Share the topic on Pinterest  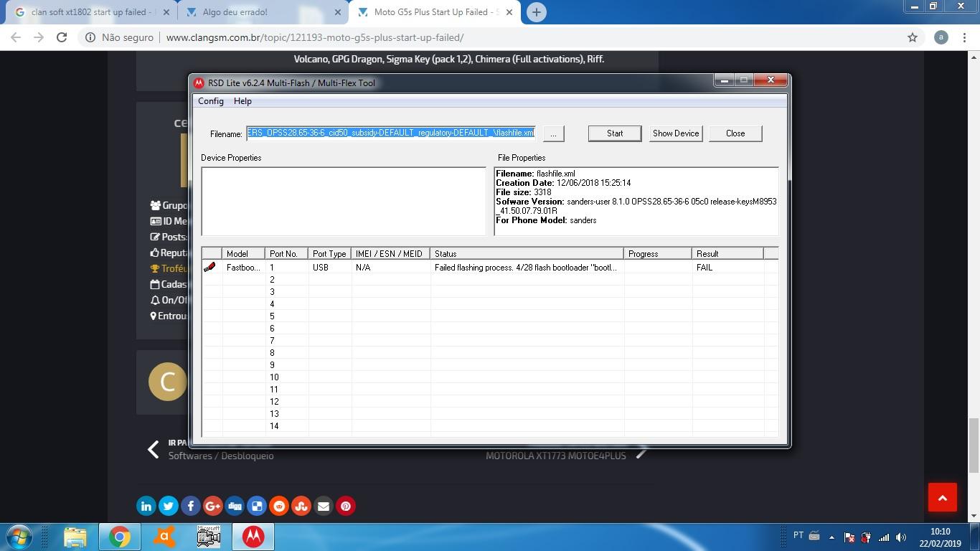click(x=346, y=506)
